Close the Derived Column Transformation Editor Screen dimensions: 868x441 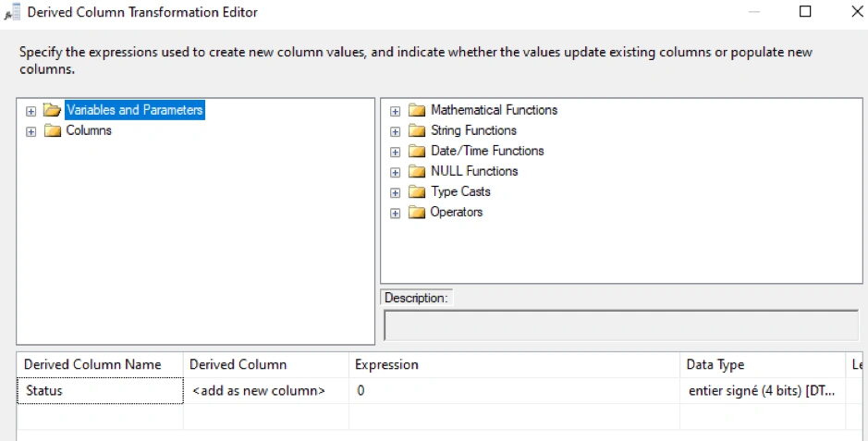[x=857, y=12]
